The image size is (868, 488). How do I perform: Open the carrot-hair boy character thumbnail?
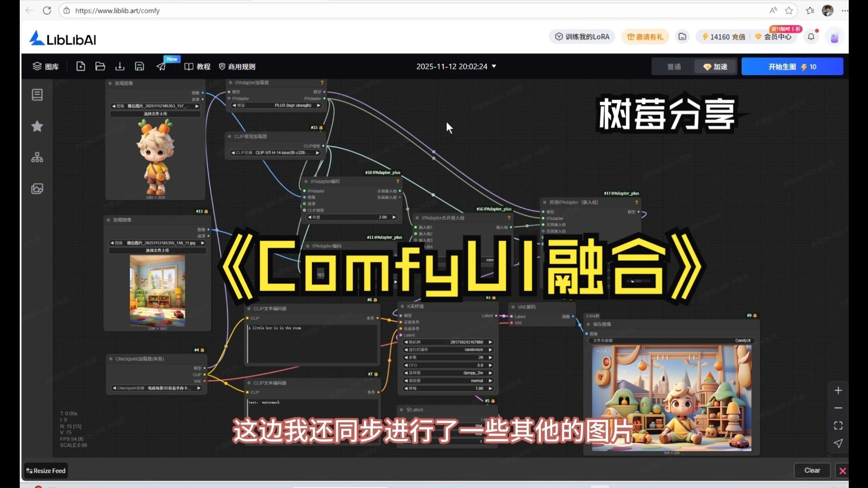click(x=155, y=156)
